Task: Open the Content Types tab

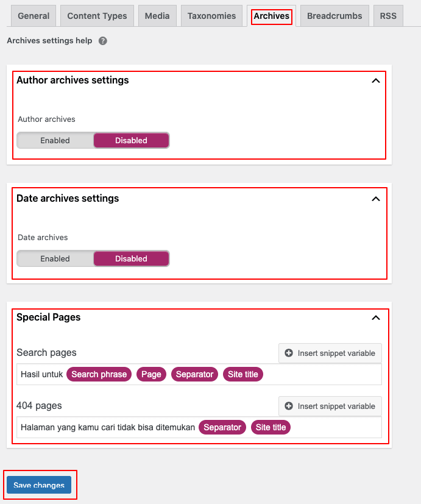Action: coord(97,16)
